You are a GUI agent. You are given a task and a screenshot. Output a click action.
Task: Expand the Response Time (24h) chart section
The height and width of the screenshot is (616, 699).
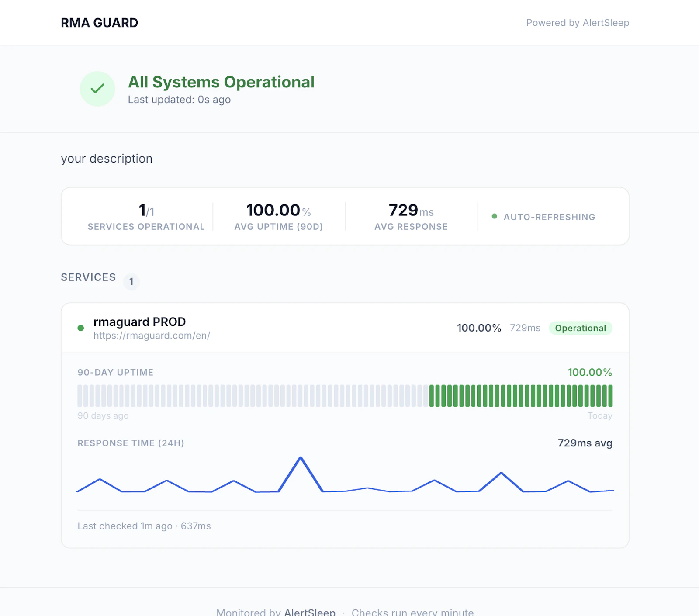(x=131, y=443)
